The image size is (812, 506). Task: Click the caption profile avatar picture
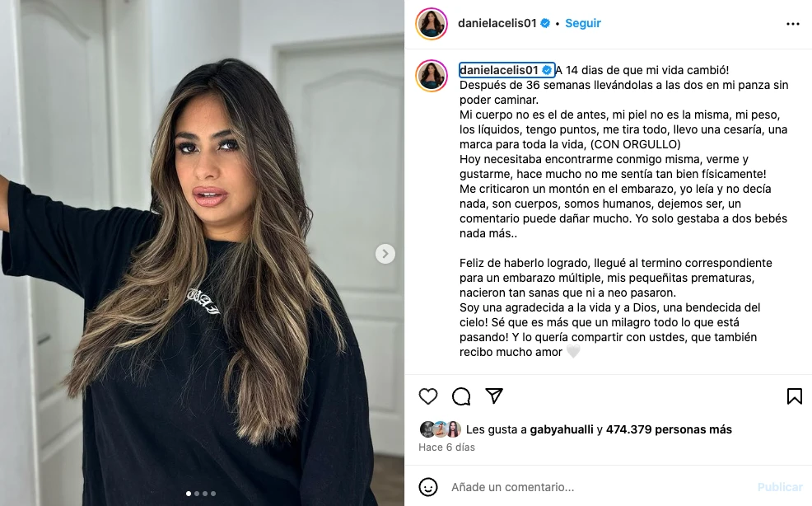click(x=432, y=76)
